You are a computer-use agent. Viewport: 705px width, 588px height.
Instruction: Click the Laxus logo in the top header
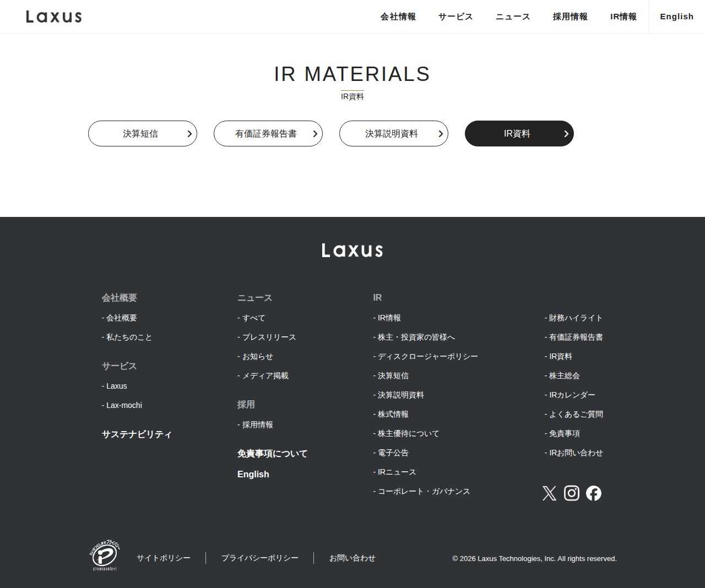pos(54,17)
